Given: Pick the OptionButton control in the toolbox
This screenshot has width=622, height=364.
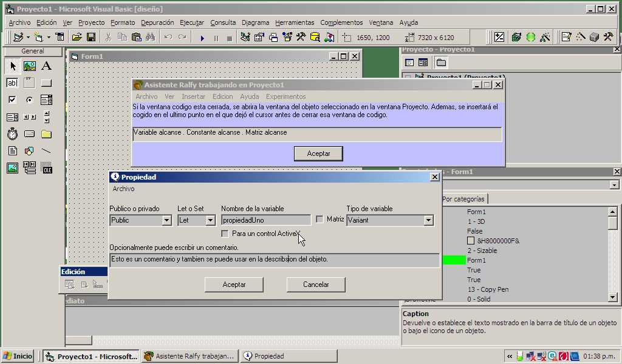Looking at the screenshot, I should point(29,100).
